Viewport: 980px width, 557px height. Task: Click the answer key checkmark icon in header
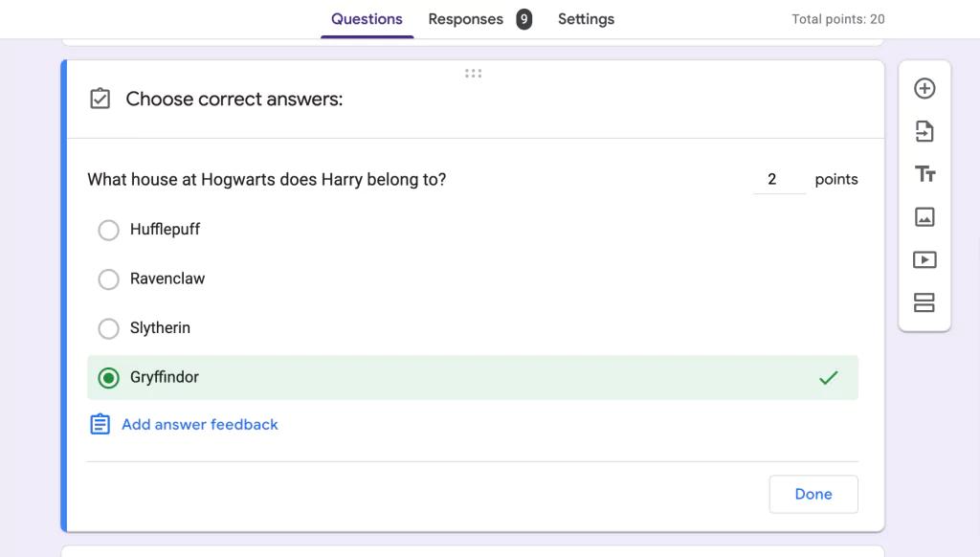pyautogui.click(x=100, y=99)
